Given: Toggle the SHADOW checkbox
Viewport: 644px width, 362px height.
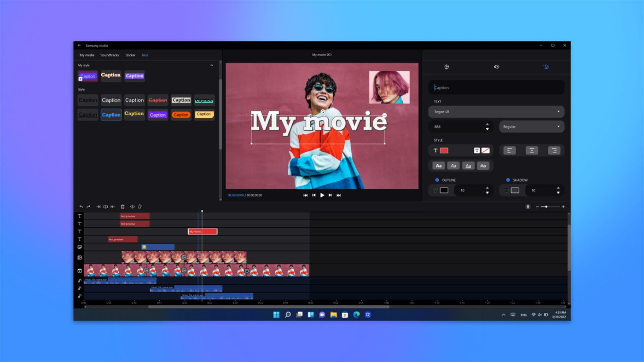Looking at the screenshot, I should pyautogui.click(x=508, y=180).
